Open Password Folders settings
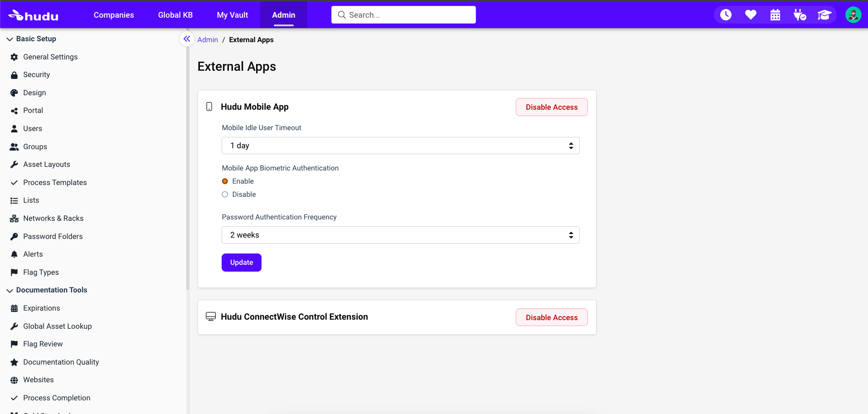Image resolution: width=868 pixels, height=414 pixels. [53, 236]
